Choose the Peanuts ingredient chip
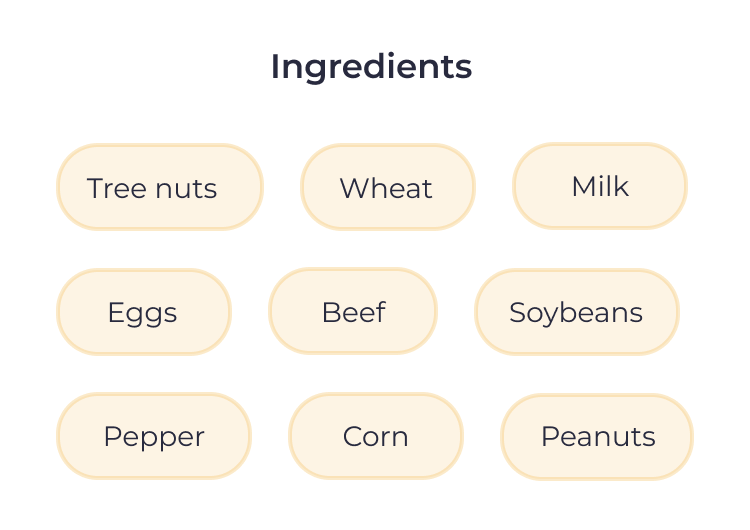 point(597,437)
